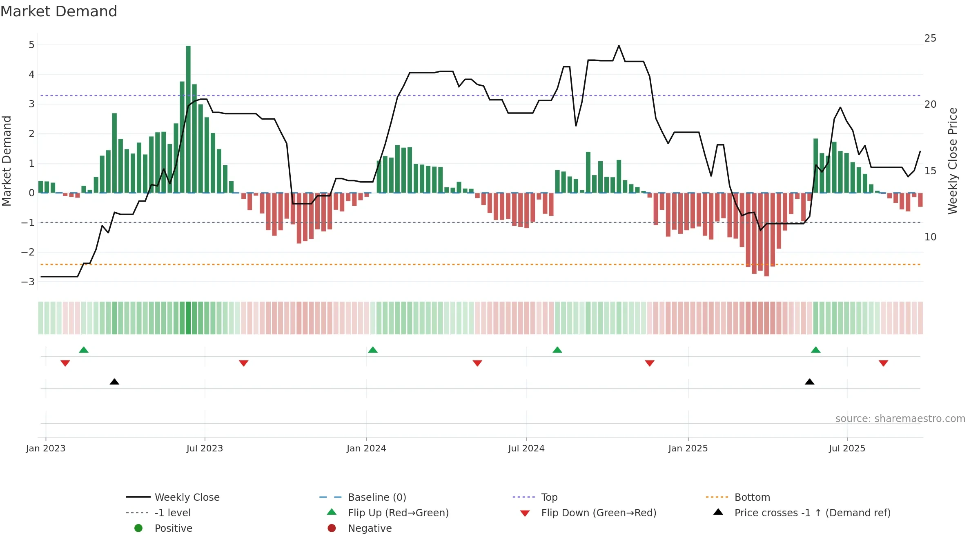
Task: Select the black price-cross marker in 2023
Action: coord(114,382)
